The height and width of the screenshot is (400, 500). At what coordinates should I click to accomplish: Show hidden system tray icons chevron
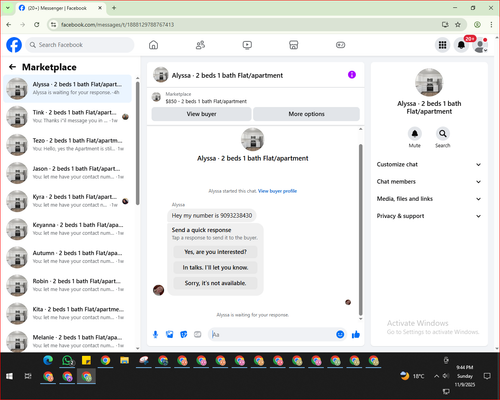point(436,376)
